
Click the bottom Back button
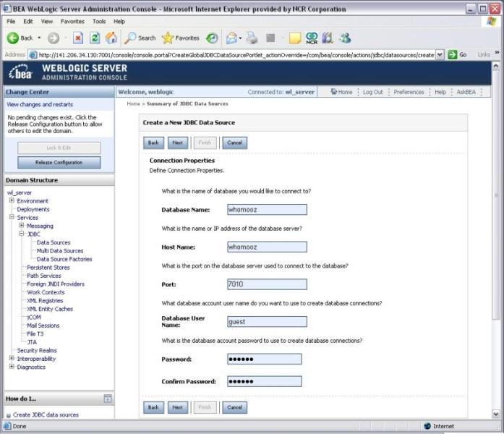(153, 407)
